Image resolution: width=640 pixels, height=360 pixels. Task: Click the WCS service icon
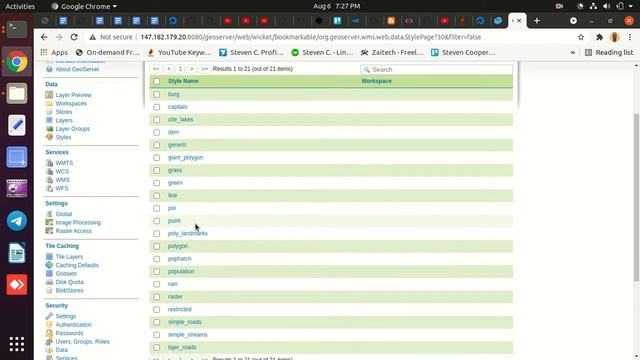tap(49, 171)
